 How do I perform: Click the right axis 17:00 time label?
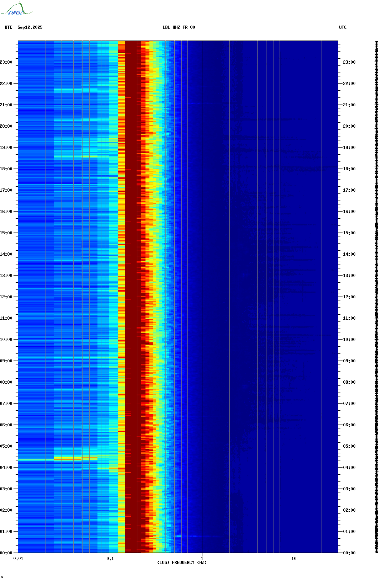(349, 190)
